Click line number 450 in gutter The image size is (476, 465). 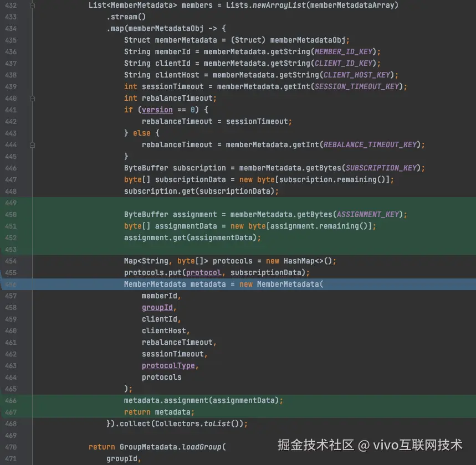11,215
